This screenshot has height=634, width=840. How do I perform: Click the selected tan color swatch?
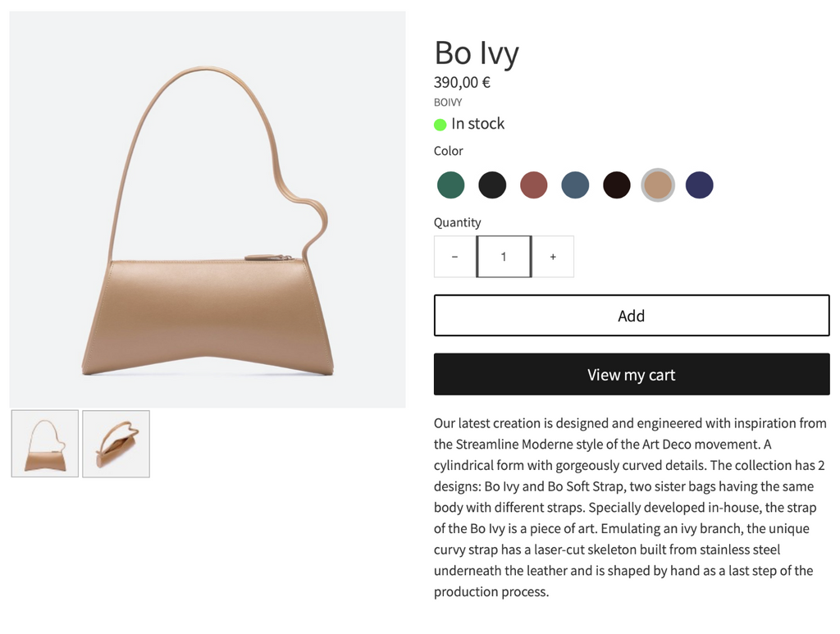click(658, 185)
